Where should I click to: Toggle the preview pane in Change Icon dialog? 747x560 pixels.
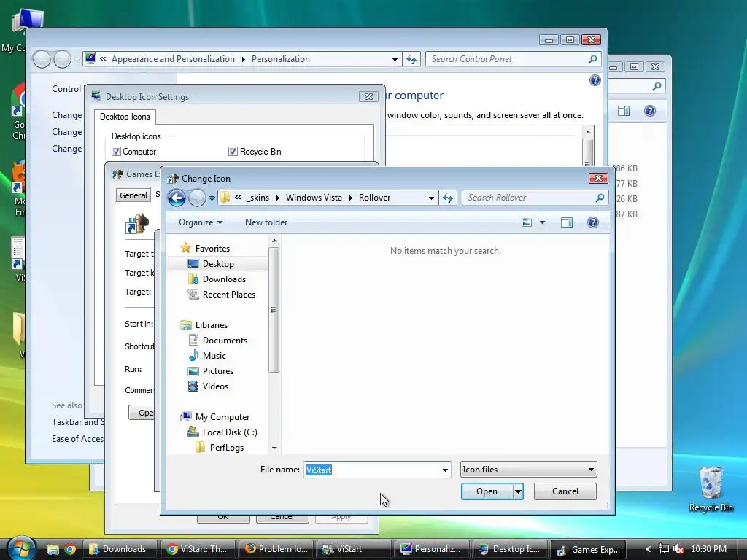point(566,222)
